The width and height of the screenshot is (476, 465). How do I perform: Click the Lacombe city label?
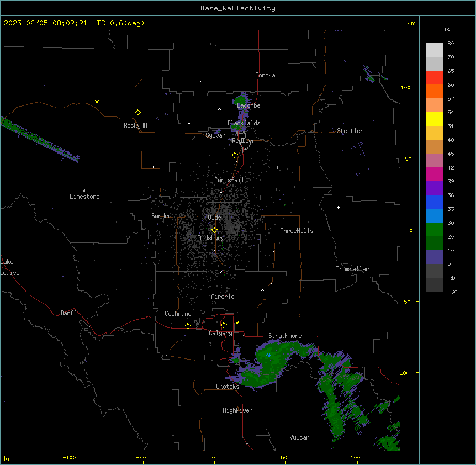pos(248,105)
